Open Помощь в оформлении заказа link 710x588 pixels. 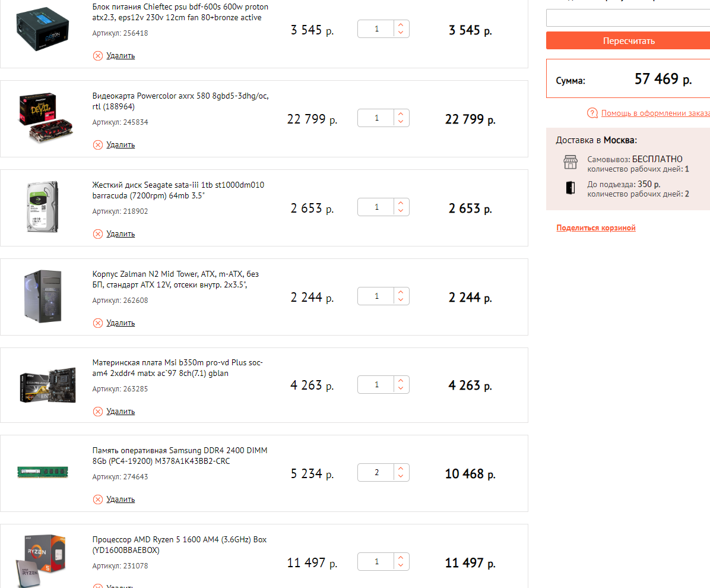(x=655, y=113)
